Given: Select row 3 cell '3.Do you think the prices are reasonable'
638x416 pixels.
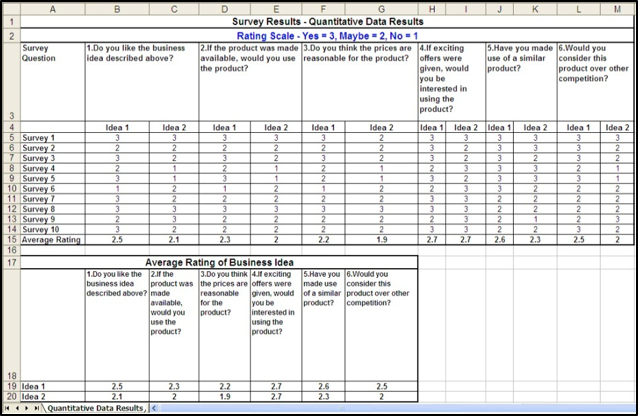Looking at the screenshot, I should 360,82.
